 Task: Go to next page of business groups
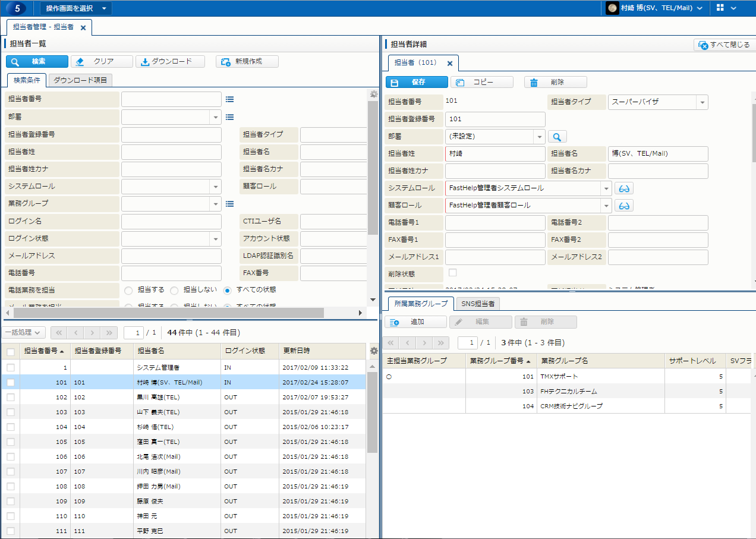click(424, 343)
